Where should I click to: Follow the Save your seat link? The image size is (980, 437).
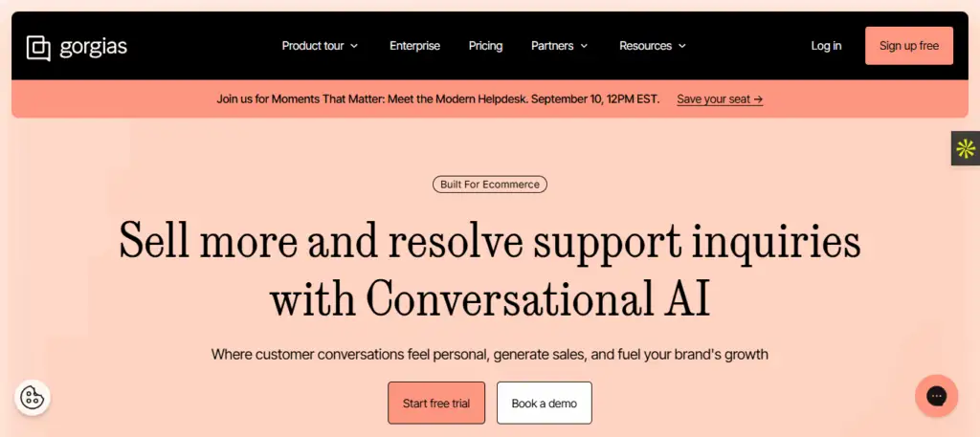pyautogui.click(x=720, y=99)
